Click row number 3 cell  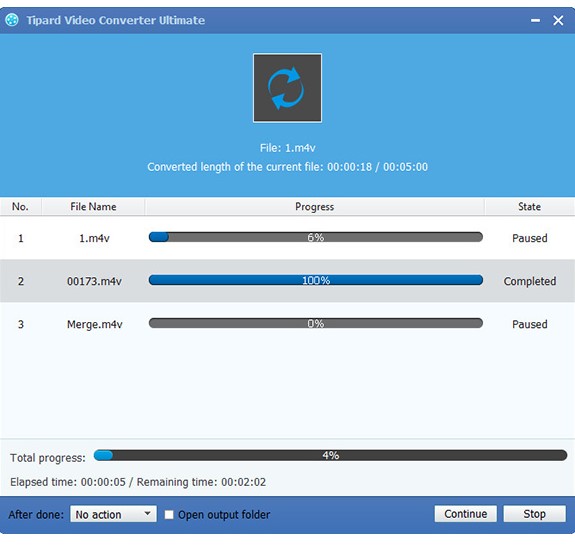click(21, 325)
